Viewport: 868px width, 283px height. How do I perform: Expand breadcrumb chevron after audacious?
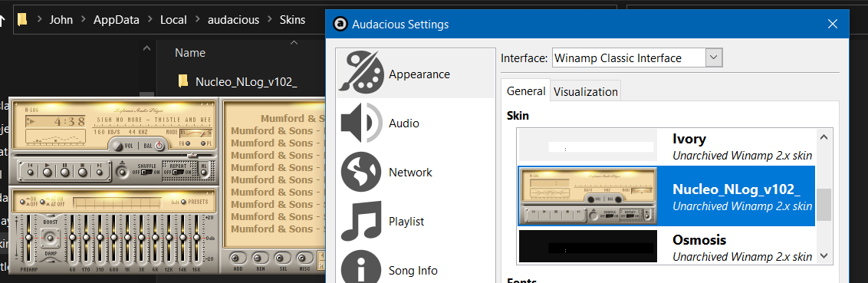(269, 20)
